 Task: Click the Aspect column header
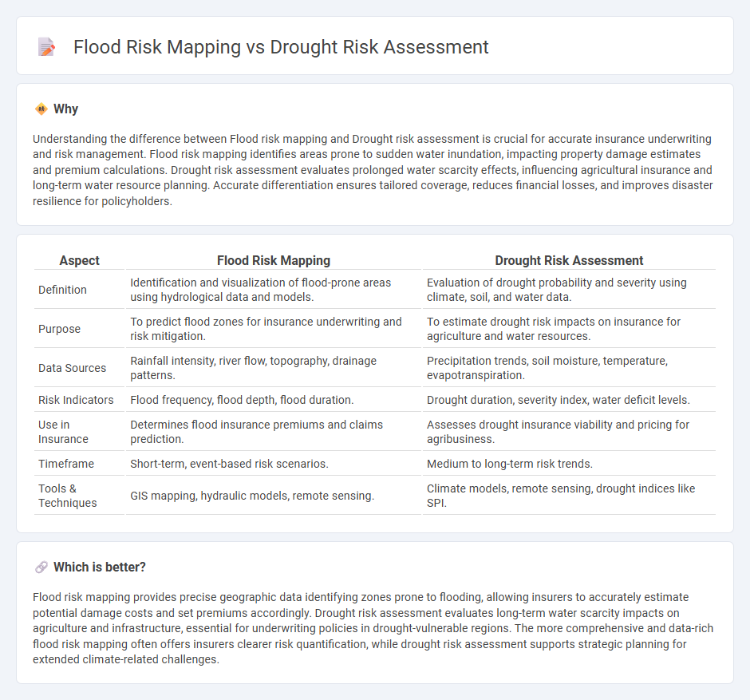[x=80, y=260]
